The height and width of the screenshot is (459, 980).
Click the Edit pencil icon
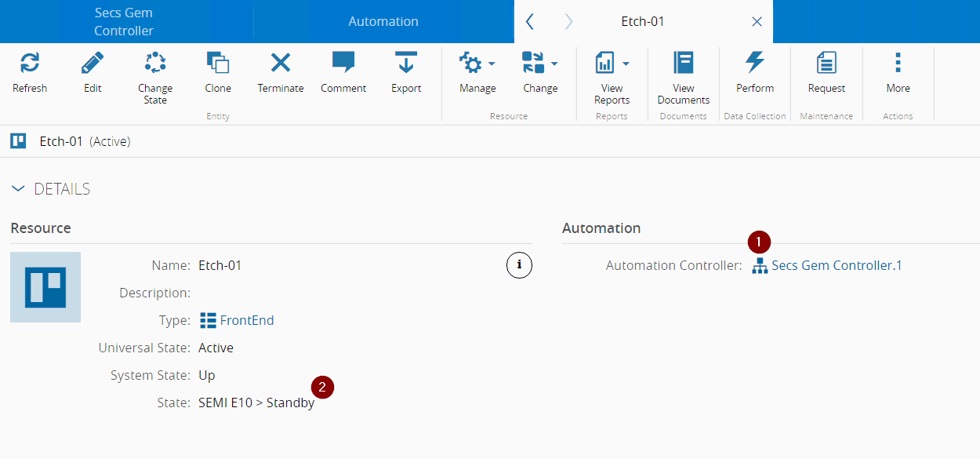[93, 64]
